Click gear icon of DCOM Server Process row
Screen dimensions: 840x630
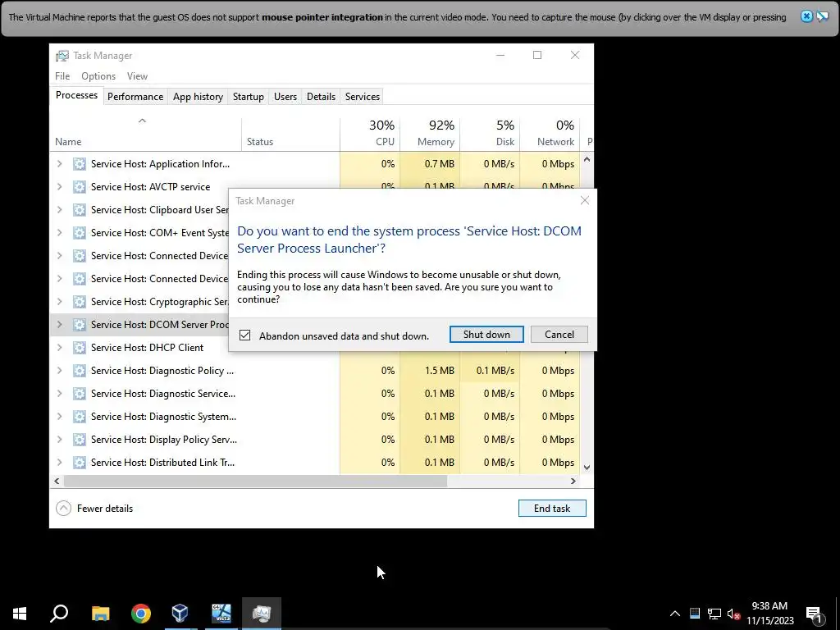click(80, 325)
